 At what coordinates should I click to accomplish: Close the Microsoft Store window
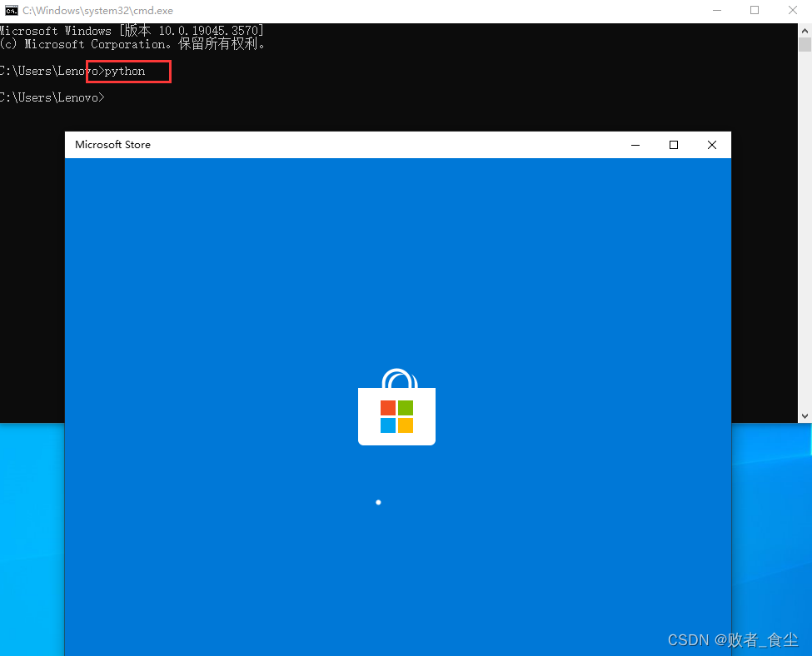coord(712,145)
